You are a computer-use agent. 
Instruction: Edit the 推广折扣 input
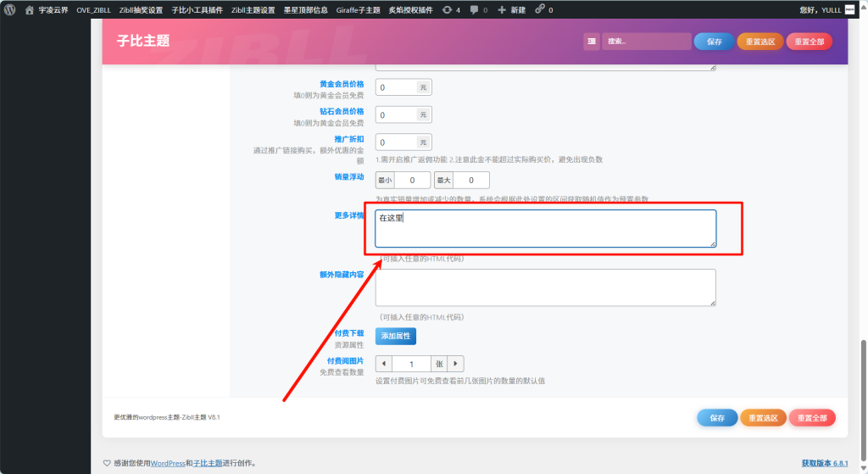[x=397, y=142]
